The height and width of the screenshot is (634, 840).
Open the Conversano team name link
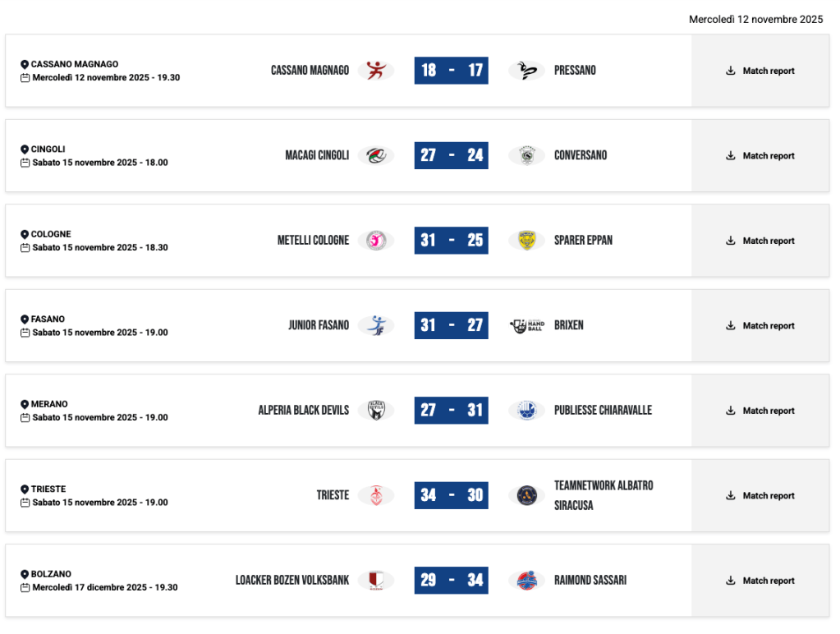point(581,155)
